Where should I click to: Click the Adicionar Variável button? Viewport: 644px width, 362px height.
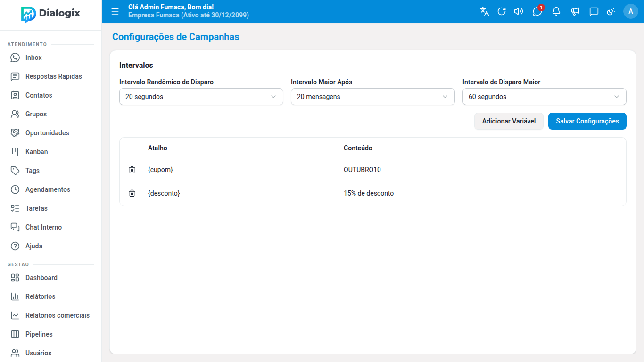[509, 121]
